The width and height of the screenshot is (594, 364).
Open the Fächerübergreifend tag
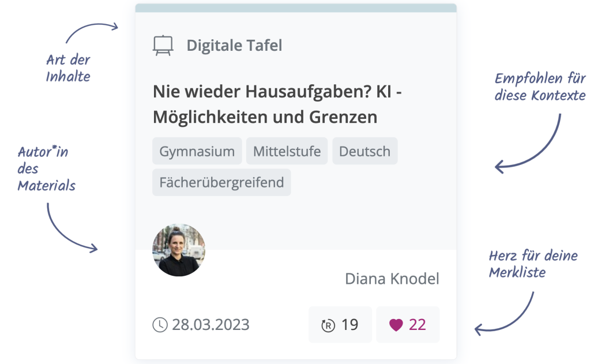[221, 182]
